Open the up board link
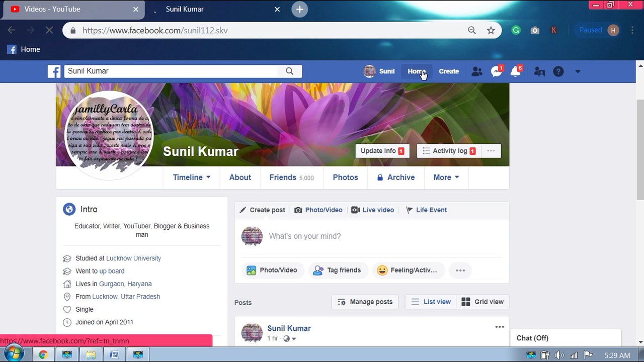Viewport: 644px width, 362px height. pyautogui.click(x=112, y=271)
